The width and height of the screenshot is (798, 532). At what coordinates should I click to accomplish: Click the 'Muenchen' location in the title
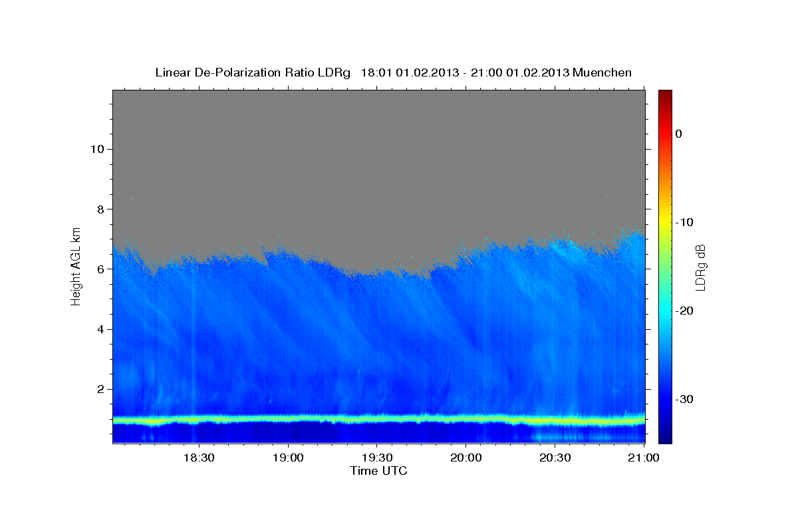pyautogui.click(x=602, y=72)
